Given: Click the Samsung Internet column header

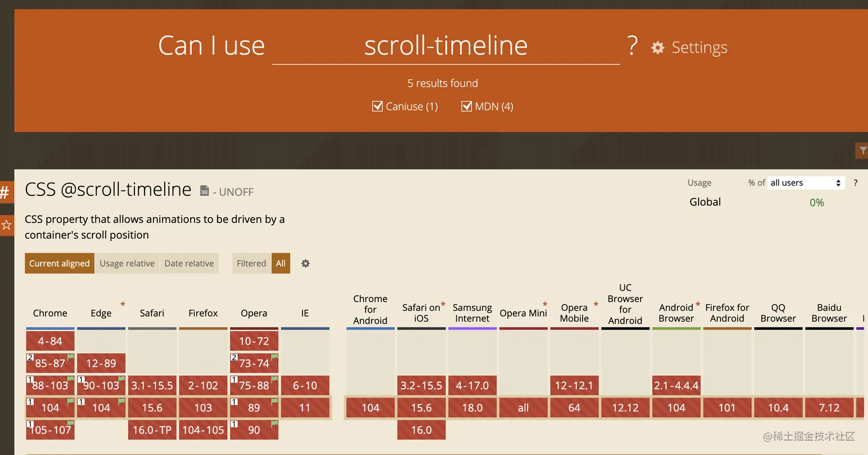Looking at the screenshot, I should point(472,313).
